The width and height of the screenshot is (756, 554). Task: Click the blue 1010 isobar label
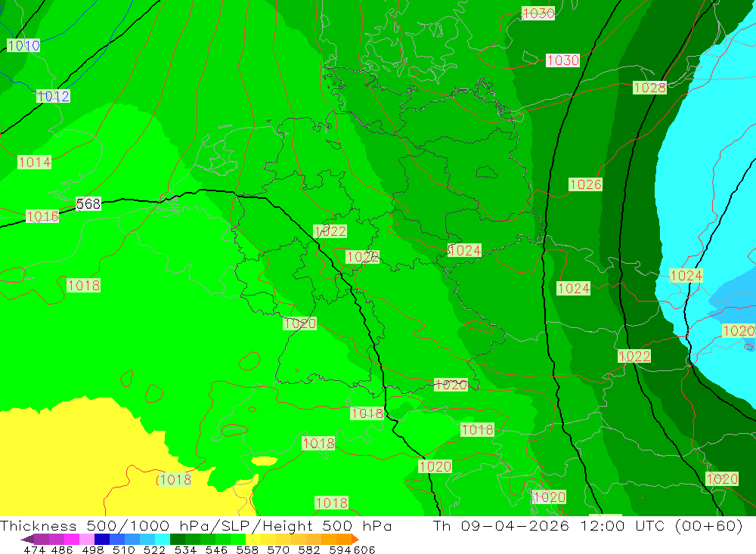tap(23, 46)
